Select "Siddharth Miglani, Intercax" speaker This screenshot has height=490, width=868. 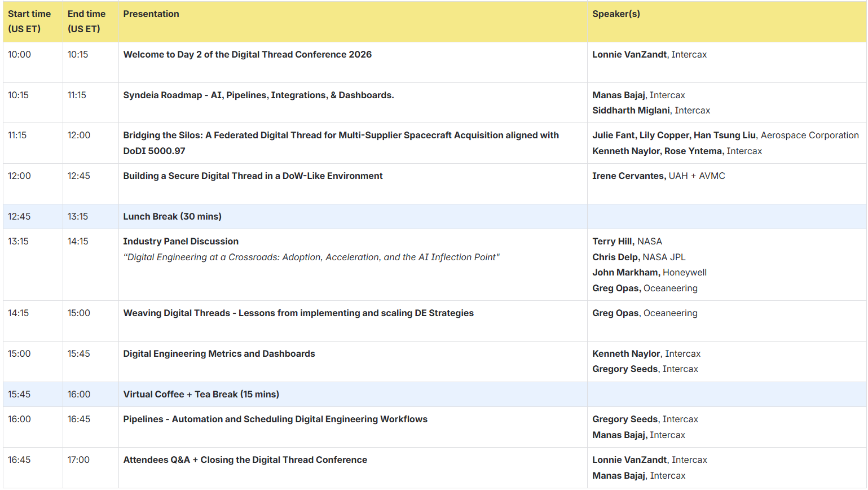coord(651,111)
